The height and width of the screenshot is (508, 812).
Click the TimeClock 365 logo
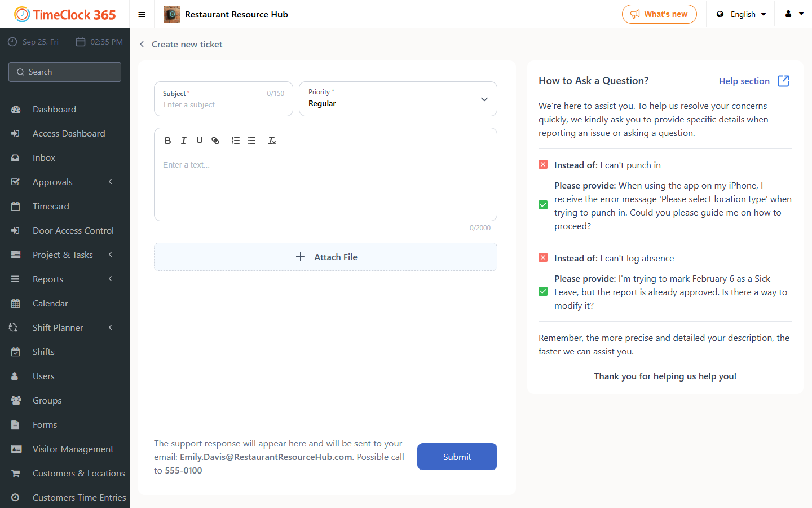coord(65,14)
